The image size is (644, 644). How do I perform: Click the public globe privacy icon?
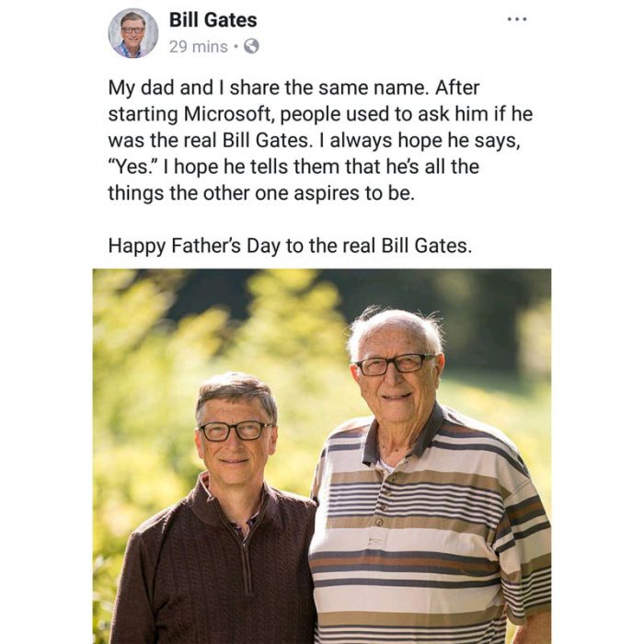coord(252,46)
